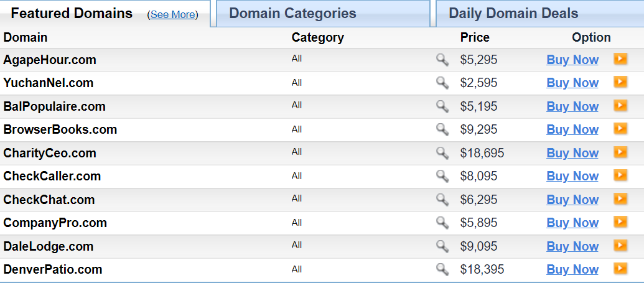644x283 pixels.
Task: Click the orange arrow icon for DaleLodge.com
Action: coord(620,246)
